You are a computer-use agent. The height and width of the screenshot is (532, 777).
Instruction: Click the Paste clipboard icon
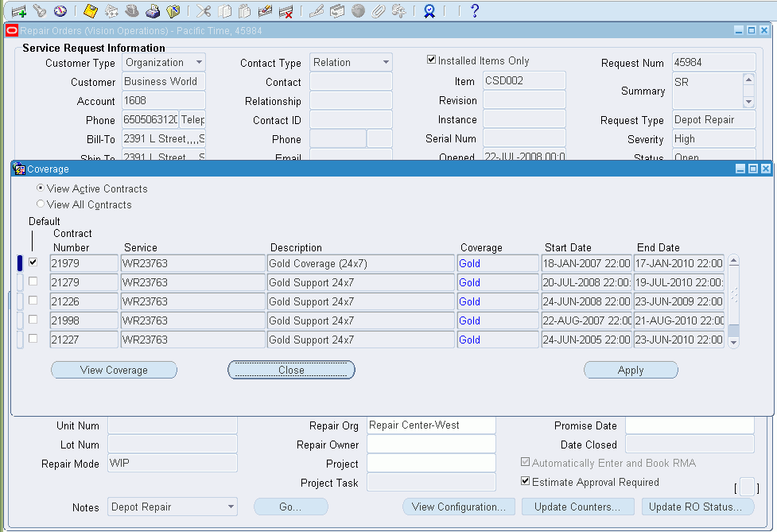click(x=245, y=11)
